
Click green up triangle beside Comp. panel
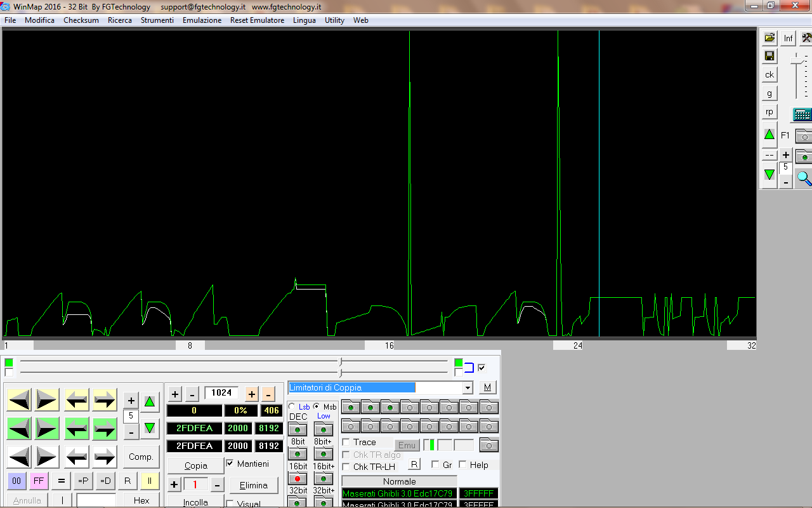150,401
